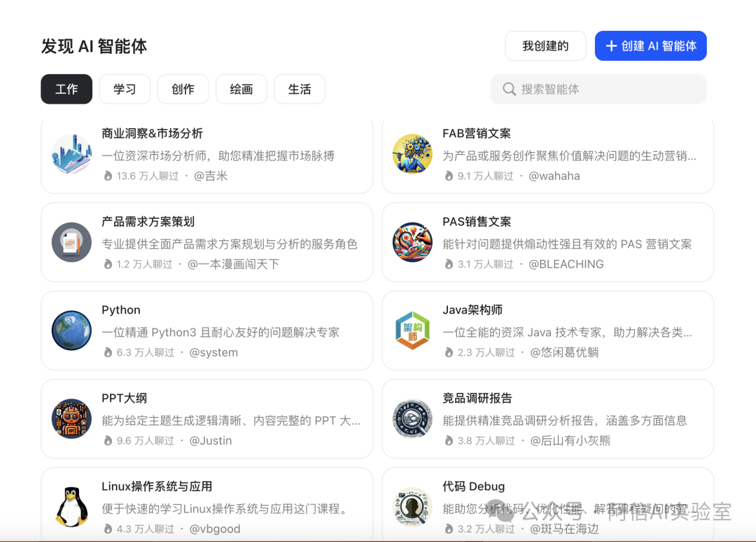Click flame icon beside 9.6 万人聊过
Image resolution: width=756 pixels, height=542 pixels.
click(108, 440)
